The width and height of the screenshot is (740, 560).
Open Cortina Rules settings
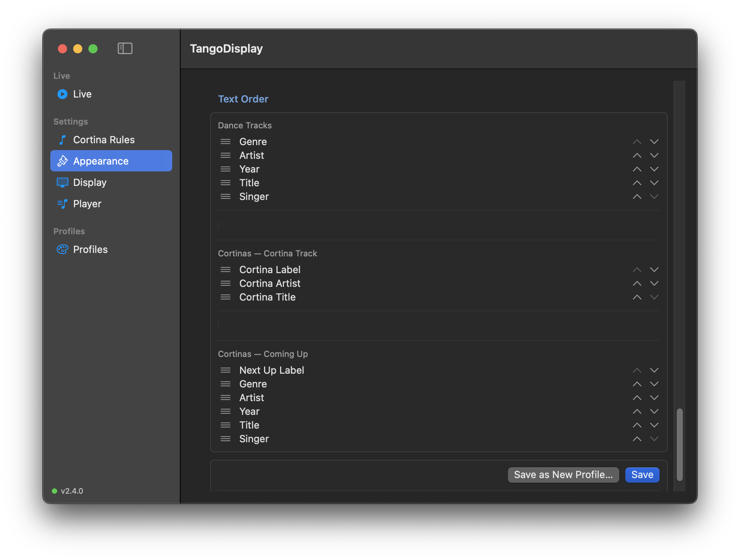[111, 140]
